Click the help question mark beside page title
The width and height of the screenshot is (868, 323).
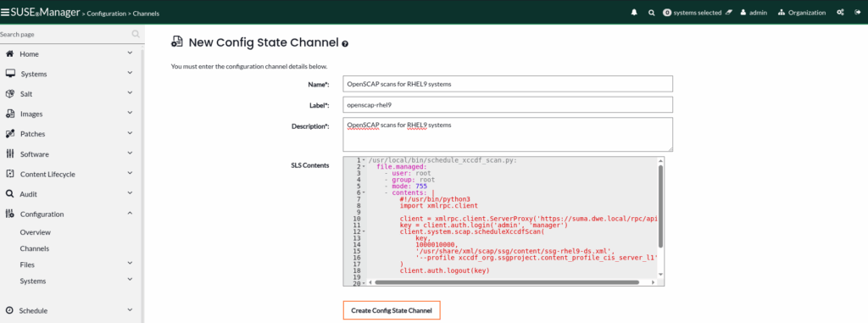tap(345, 44)
